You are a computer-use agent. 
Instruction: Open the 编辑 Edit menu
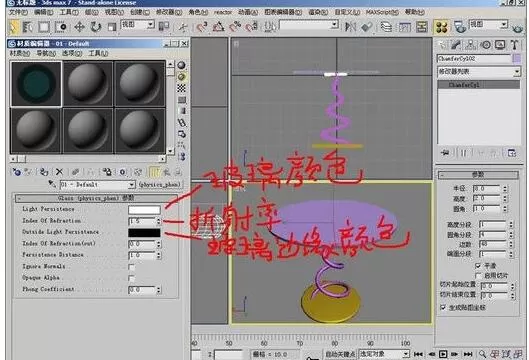(x=44, y=12)
